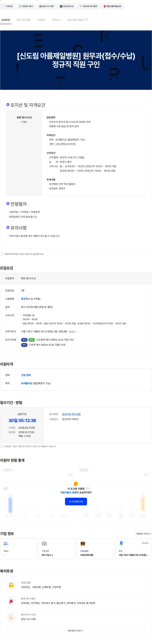Image resolution: width=152 pixels, height=644 pixels.
Task: Click the text '2026.09.17(목)'
Action: coord(27,428)
